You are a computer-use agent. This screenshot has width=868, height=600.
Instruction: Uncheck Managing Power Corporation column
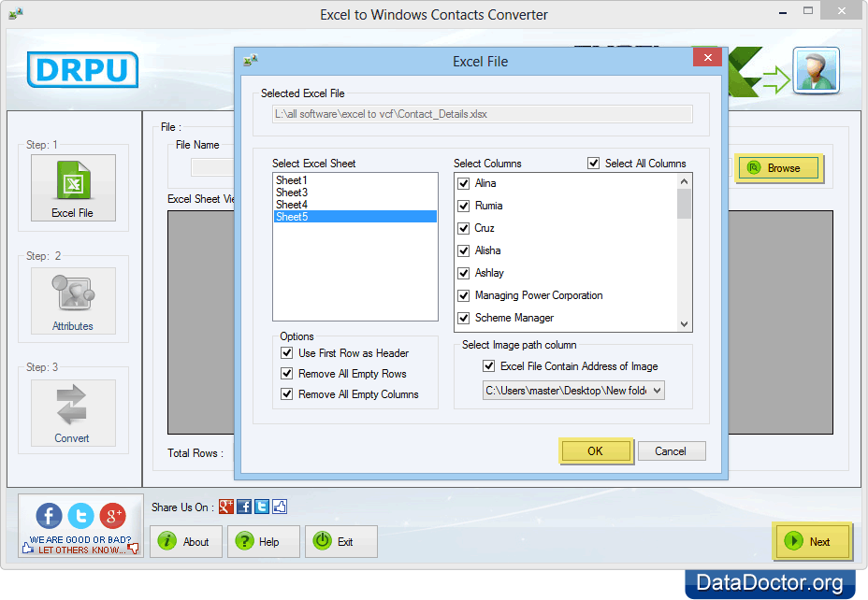tap(464, 296)
